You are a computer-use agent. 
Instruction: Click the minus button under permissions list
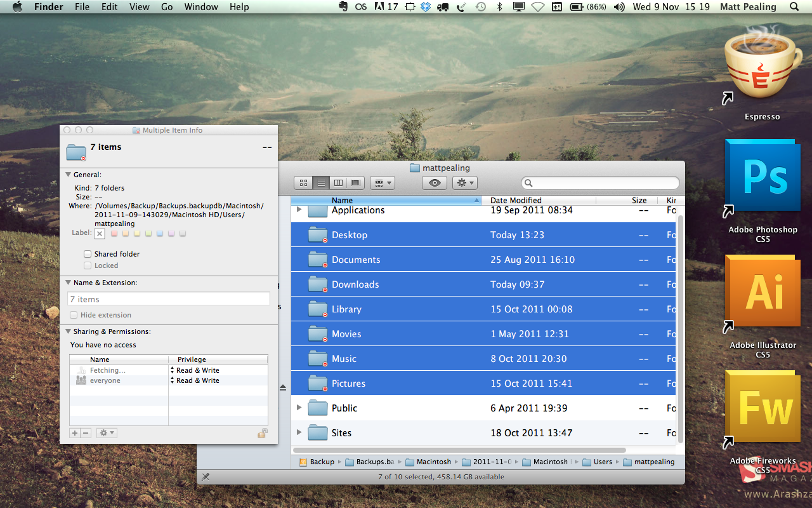[x=86, y=433]
